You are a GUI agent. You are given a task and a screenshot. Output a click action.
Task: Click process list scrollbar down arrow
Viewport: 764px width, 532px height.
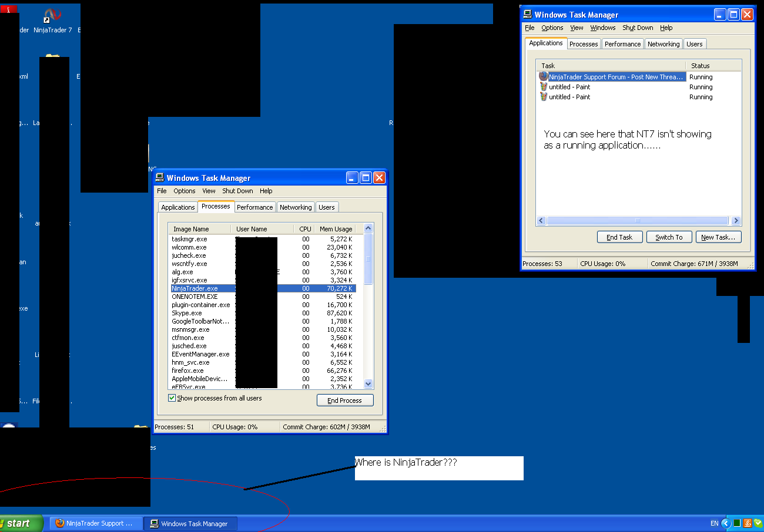pos(368,383)
